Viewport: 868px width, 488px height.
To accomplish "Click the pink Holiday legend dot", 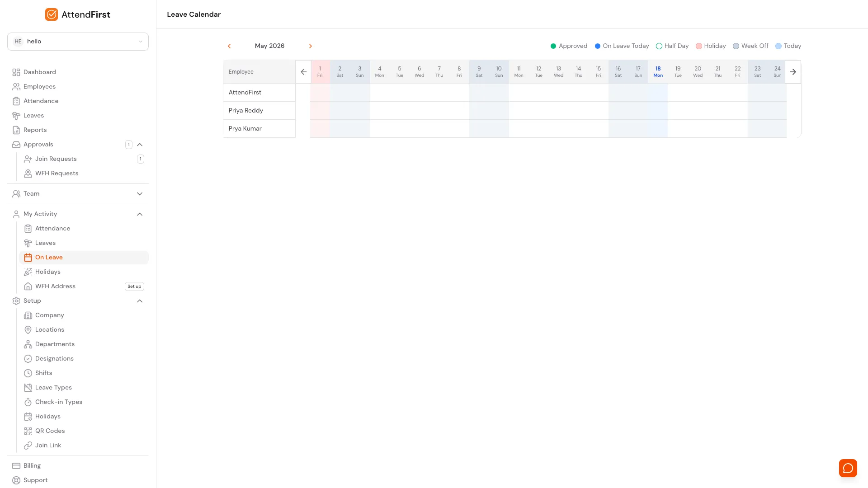I will pos(699,46).
